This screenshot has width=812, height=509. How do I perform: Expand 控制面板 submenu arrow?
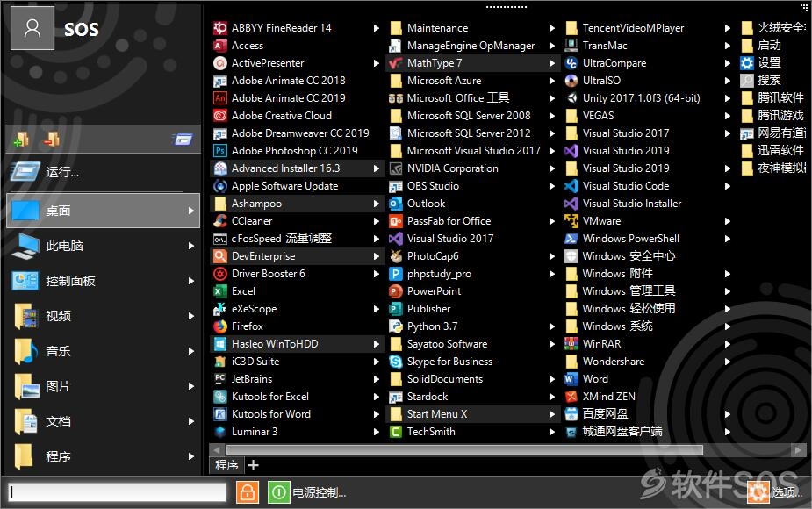[191, 281]
